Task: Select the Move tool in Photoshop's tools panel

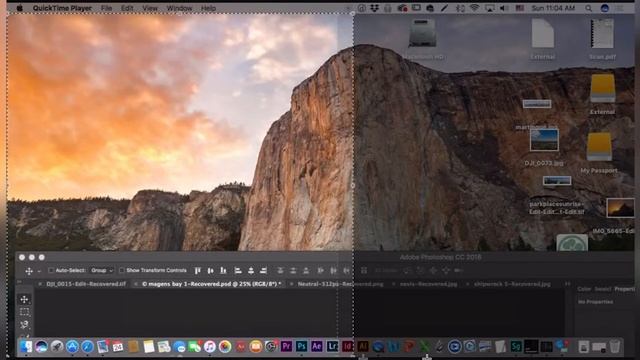Action: (24, 299)
